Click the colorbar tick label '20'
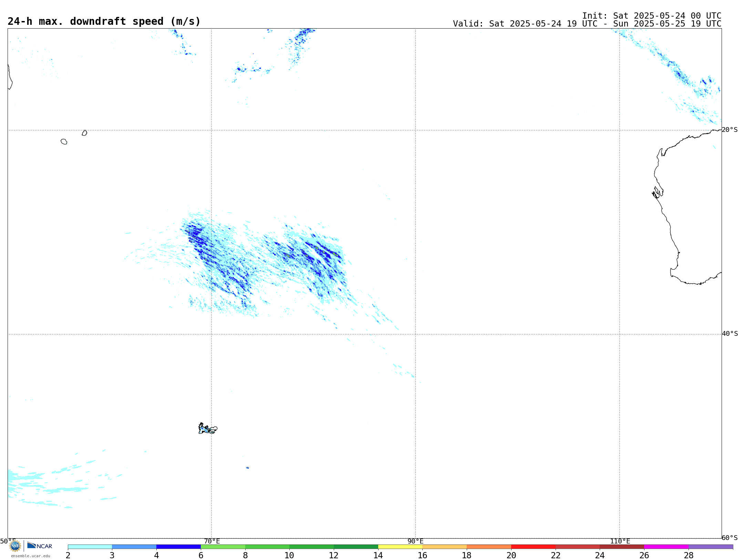This screenshot has height=560, width=744. click(x=511, y=556)
